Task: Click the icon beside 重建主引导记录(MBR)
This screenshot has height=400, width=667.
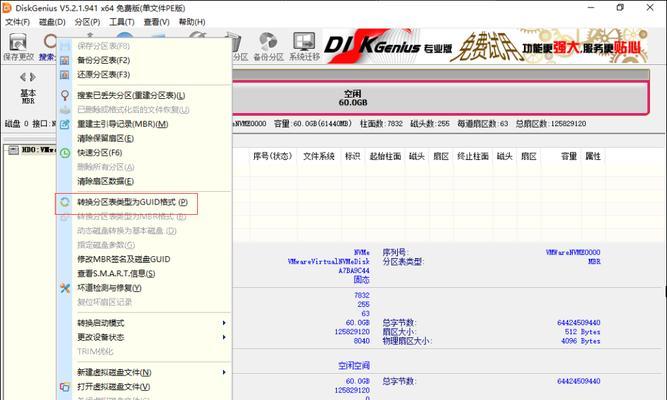Action: click(65, 124)
